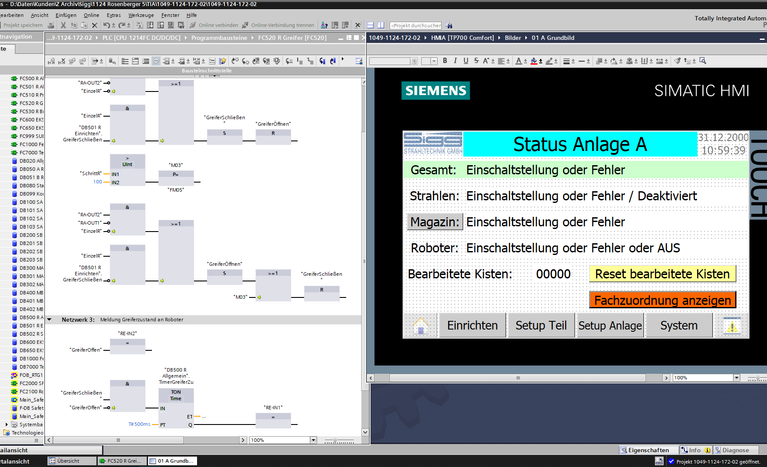Click the red fill color bucket icon

534,61
